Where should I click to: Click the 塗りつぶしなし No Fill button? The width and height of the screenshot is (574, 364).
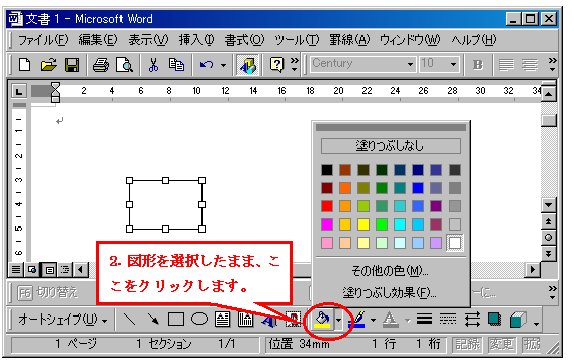[391, 146]
